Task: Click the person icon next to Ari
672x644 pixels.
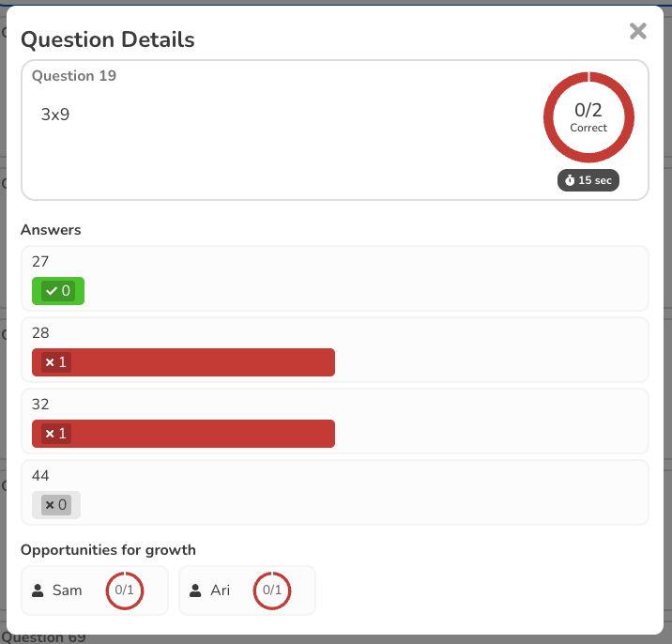Action: coord(195,590)
